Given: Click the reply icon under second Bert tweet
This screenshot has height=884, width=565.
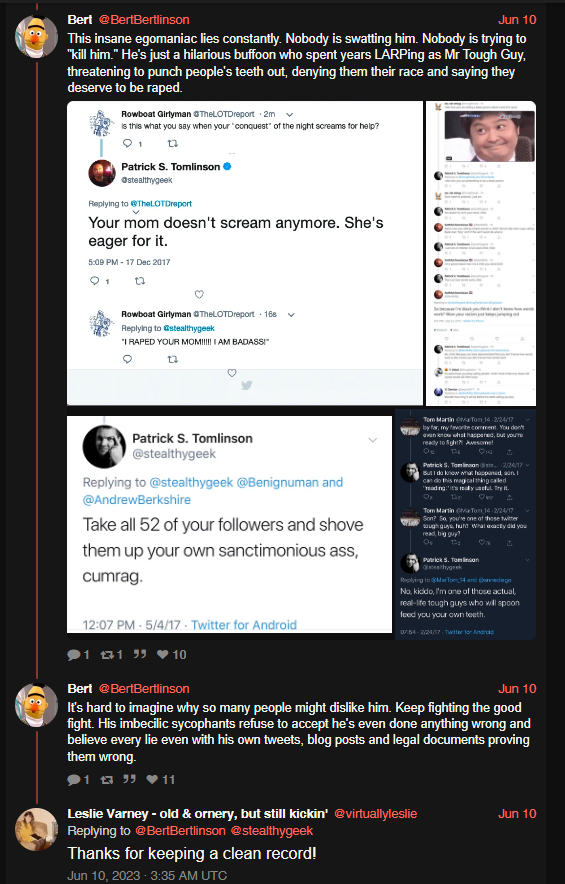Looking at the screenshot, I should (74, 780).
